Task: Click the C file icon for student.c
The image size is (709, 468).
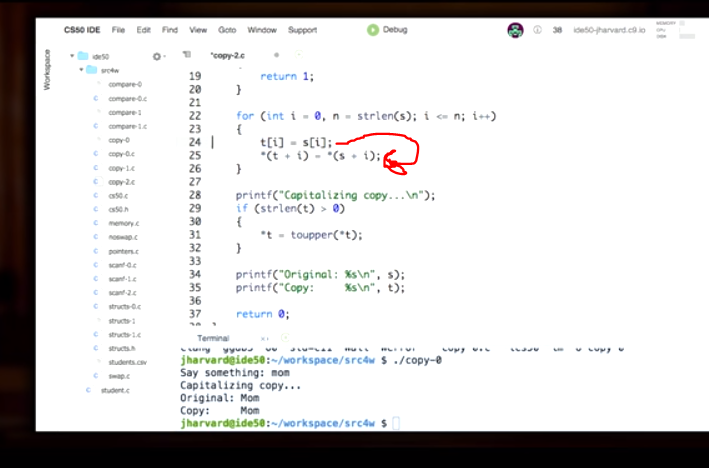Action: click(89, 390)
